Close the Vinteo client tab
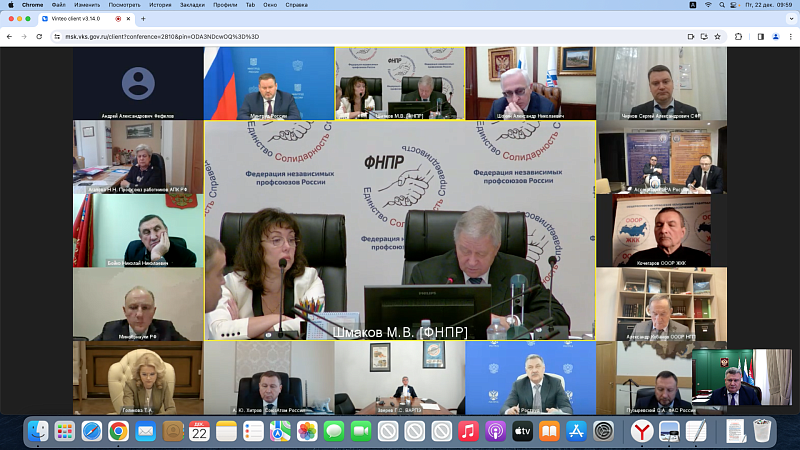This screenshot has height=450, width=800. coord(128,19)
